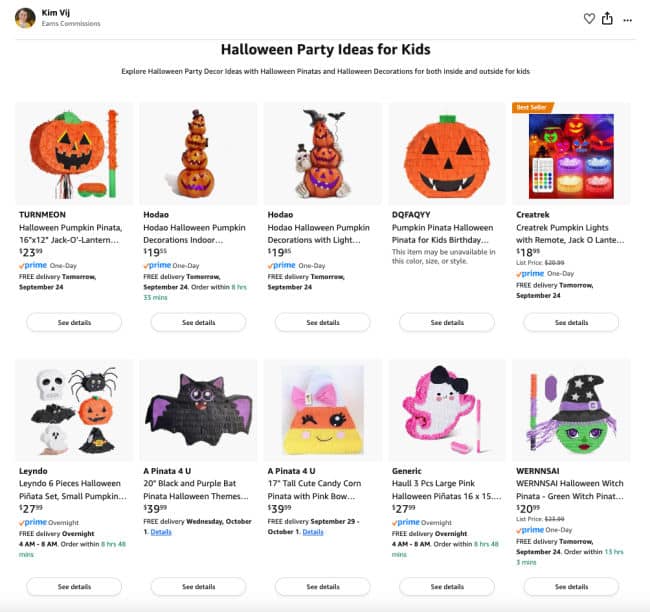
Task: Click Kim Vij profile avatar
Action: [x=25, y=18]
